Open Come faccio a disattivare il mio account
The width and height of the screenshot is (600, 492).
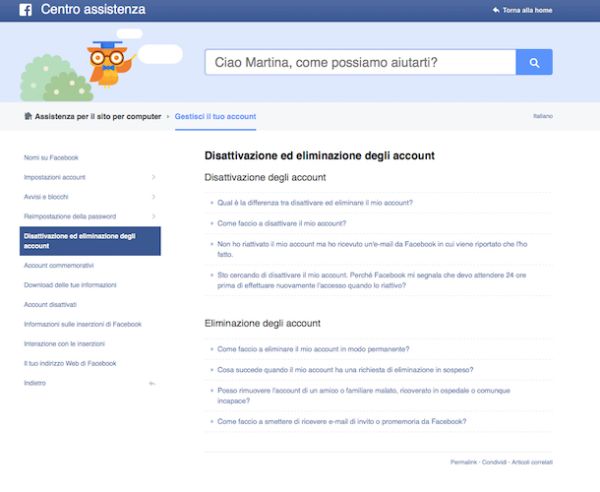(282, 223)
